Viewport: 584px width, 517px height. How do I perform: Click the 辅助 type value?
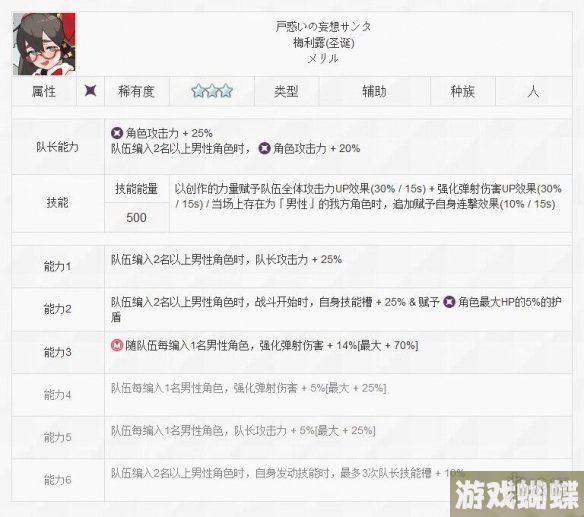374,91
